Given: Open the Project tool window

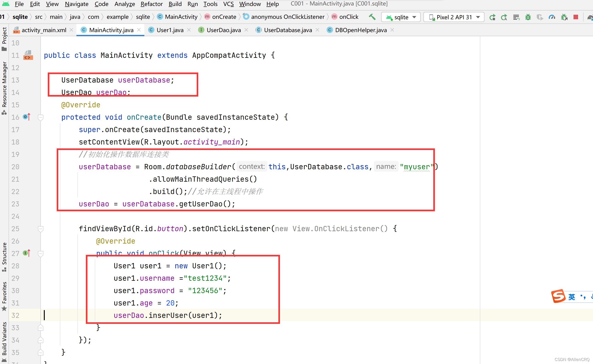Looking at the screenshot, I should pos(4,39).
